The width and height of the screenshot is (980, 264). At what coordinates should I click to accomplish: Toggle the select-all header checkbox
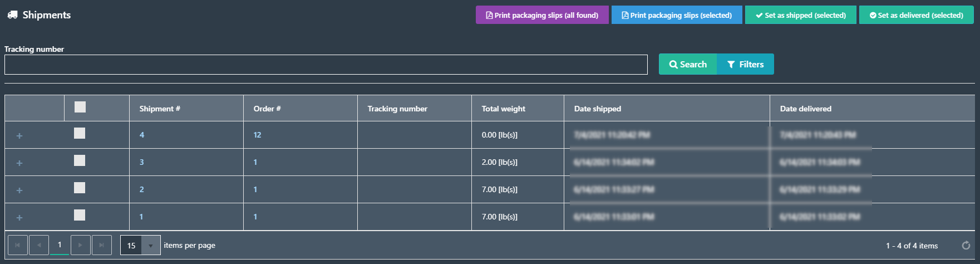80,107
